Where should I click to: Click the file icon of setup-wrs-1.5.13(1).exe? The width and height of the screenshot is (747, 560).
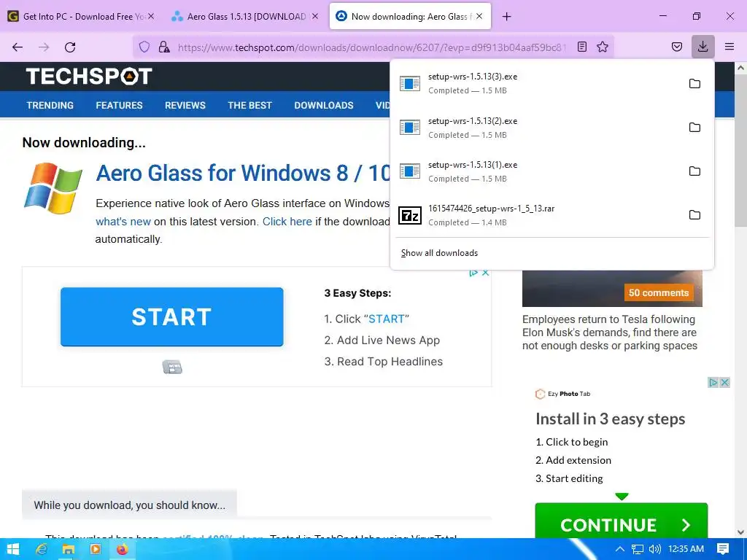pyautogui.click(x=410, y=171)
